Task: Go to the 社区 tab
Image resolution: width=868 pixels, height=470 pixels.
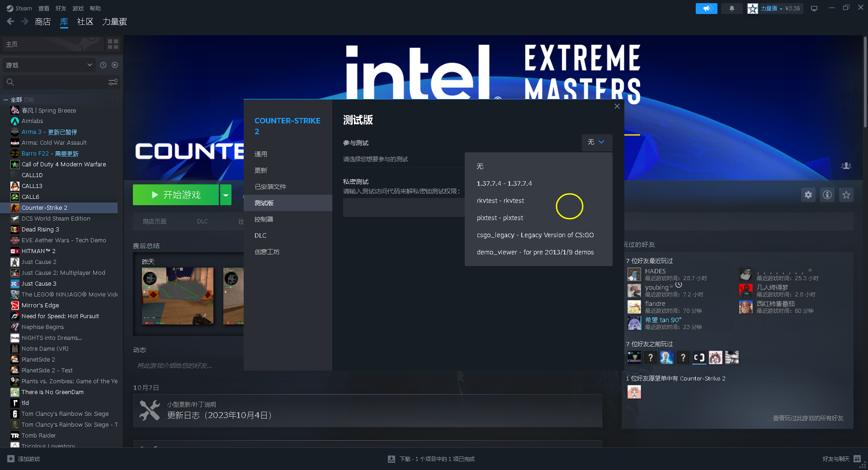Action: 85,21
